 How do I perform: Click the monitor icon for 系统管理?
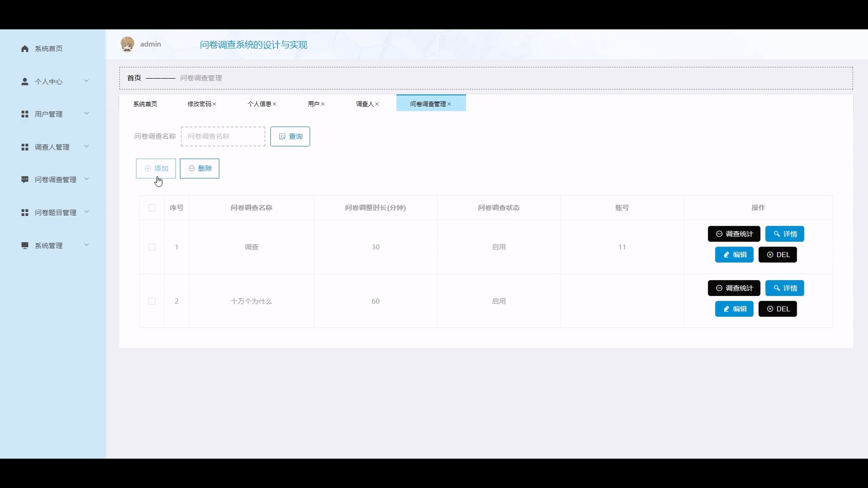coord(25,246)
